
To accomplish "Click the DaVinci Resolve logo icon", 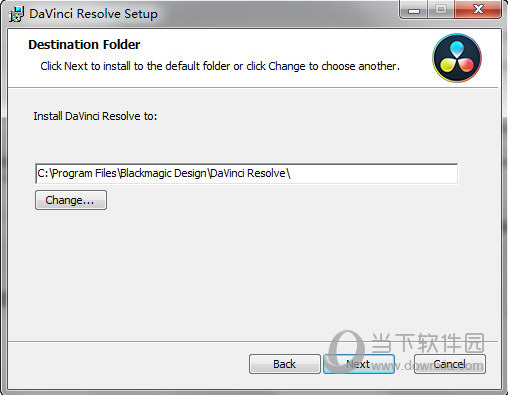I will point(457,58).
